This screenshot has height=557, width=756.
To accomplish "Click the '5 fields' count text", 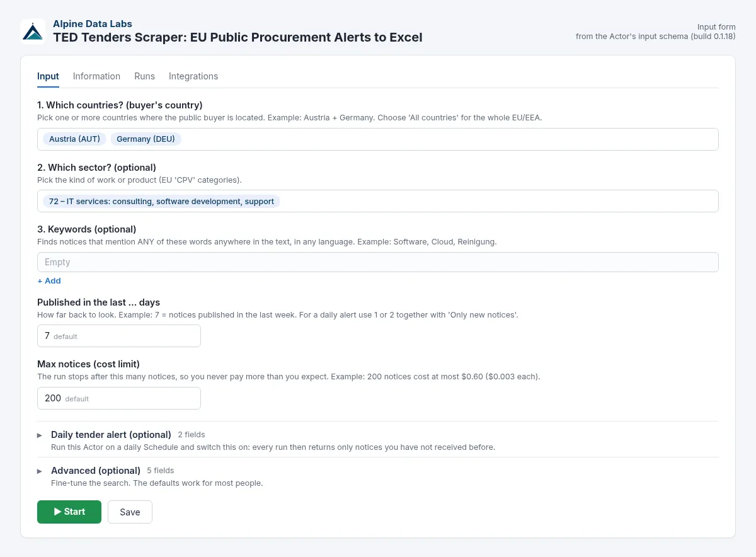I will click(161, 471).
